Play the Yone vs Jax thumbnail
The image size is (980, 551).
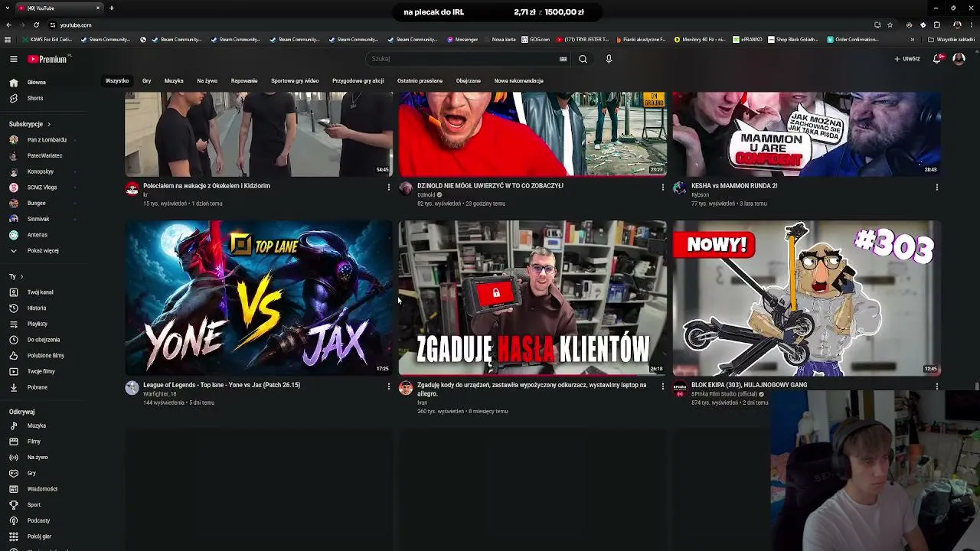point(259,298)
